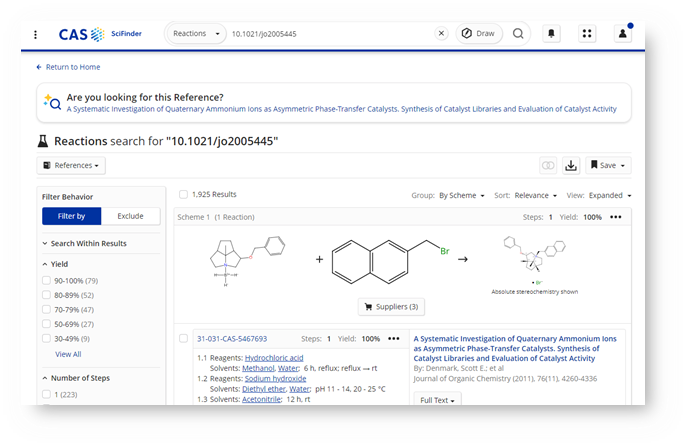Open reaction 31-031-CAS-5467693 ellipsis menu
This screenshot has width=687, height=447.
click(x=393, y=339)
